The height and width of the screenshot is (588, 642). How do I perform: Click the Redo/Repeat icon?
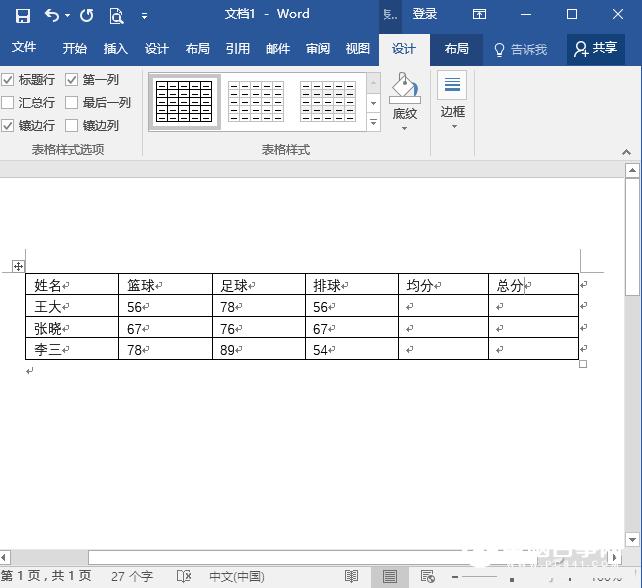[87, 16]
